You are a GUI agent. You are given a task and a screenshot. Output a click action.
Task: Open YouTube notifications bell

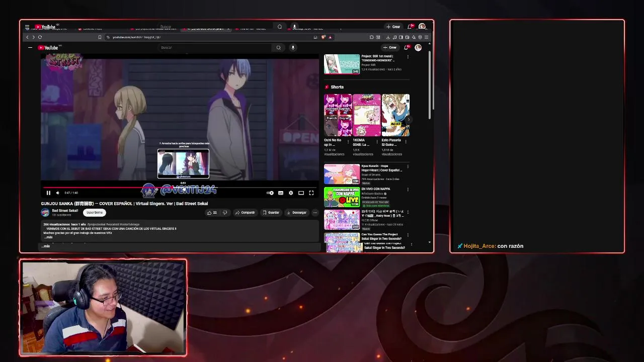pyautogui.click(x=406, y=48)
